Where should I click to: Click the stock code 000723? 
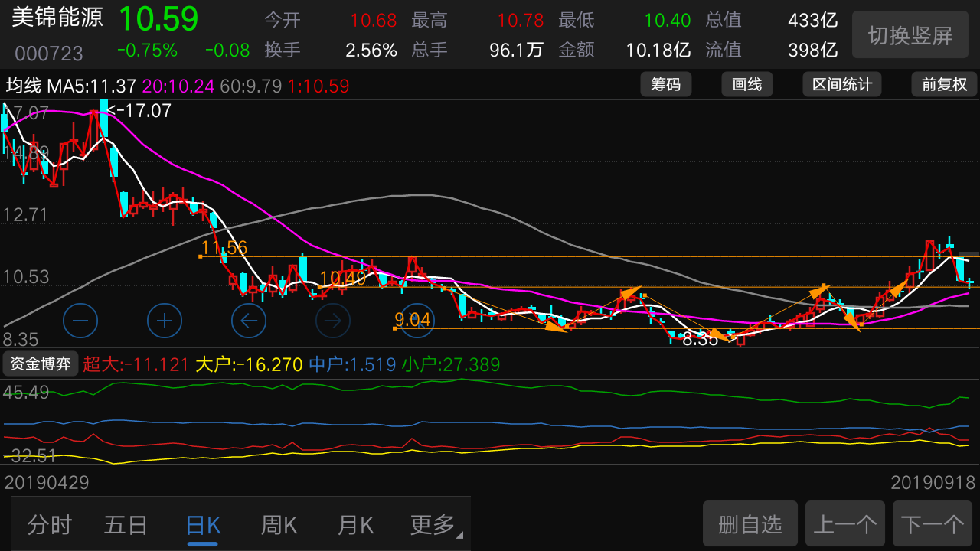49,53
